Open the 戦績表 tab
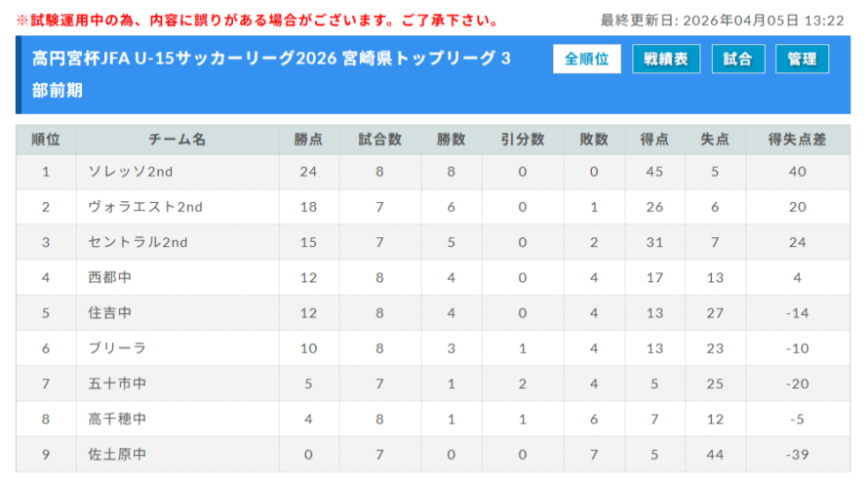 [x=666, y=60]
